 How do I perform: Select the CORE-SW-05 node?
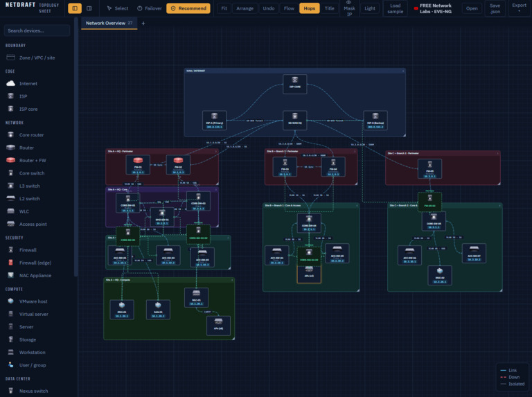pos(434,221)
